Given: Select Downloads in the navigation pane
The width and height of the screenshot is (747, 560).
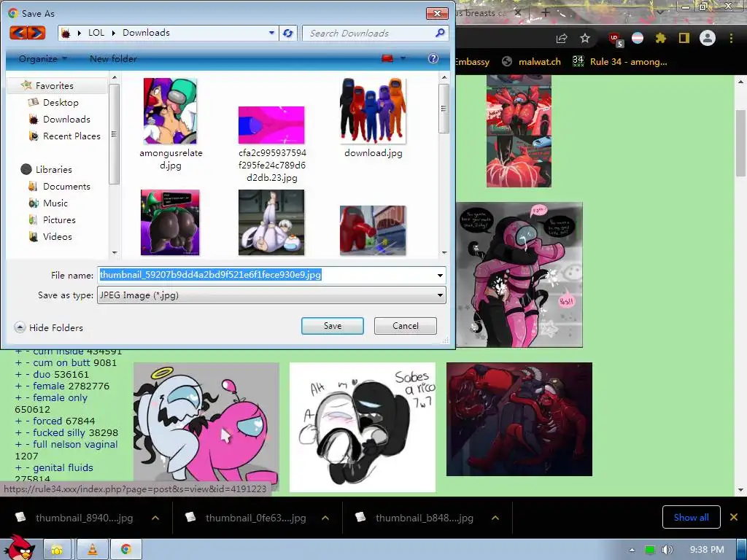Looking at the screenshot, I should (x=66, y=119).
